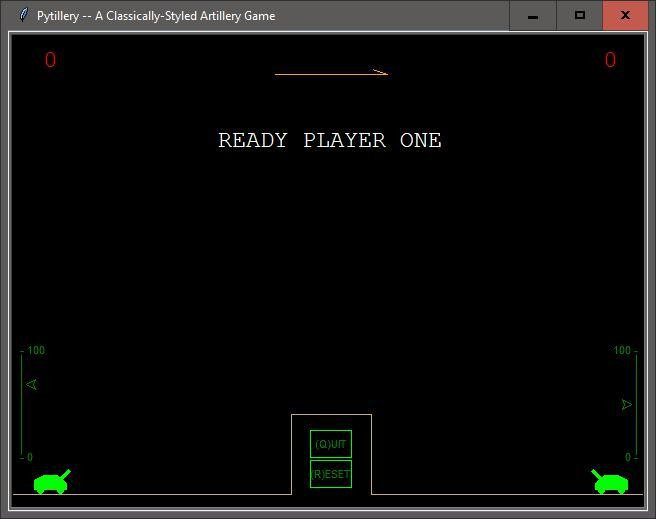Click the 100 label on right gauge
This screenshot has height=519, width=656.
(x=622, y=350)
